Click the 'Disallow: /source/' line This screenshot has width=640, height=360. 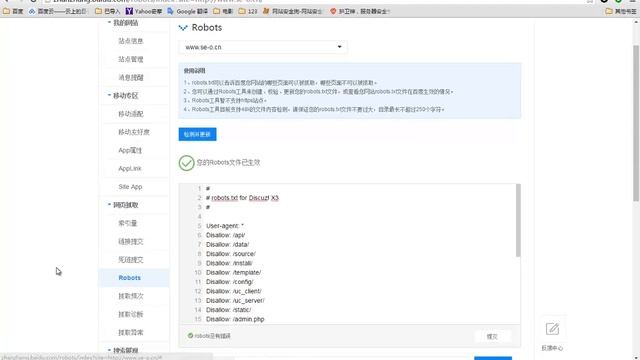point(231,254)
